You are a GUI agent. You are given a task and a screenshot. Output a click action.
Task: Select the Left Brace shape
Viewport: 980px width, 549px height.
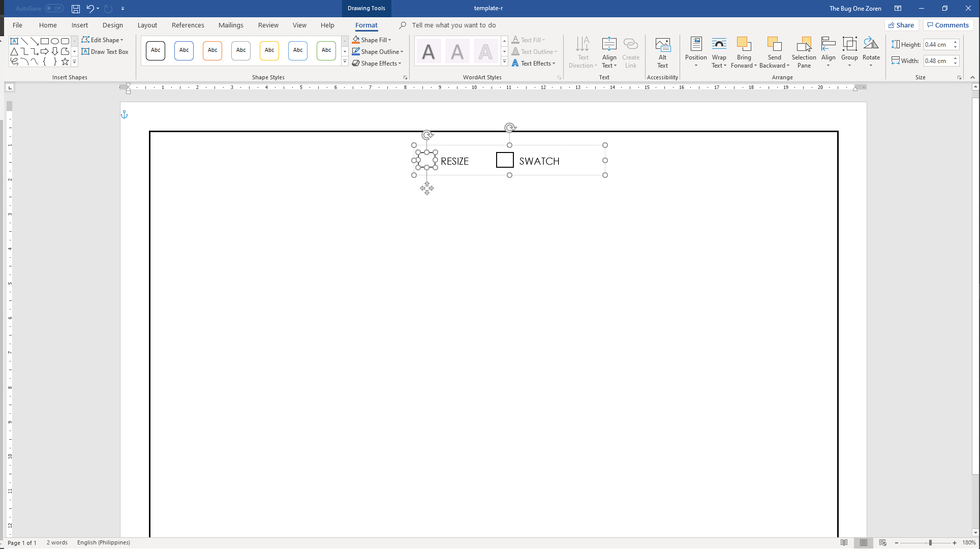tap(45, 62)
